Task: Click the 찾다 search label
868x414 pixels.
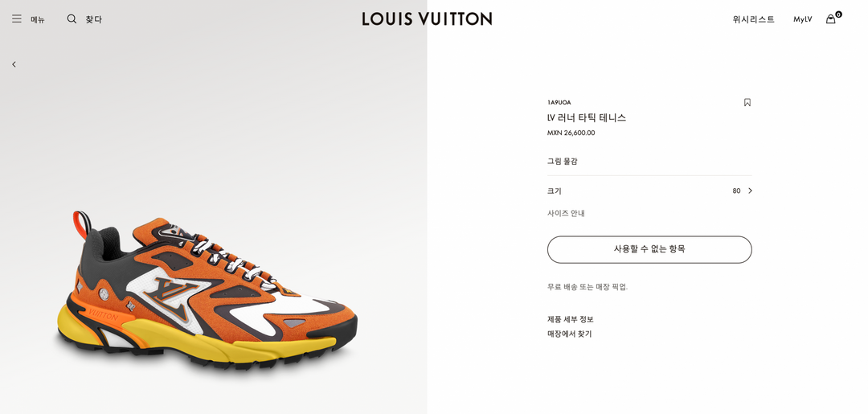Action: tap(93, 19)
